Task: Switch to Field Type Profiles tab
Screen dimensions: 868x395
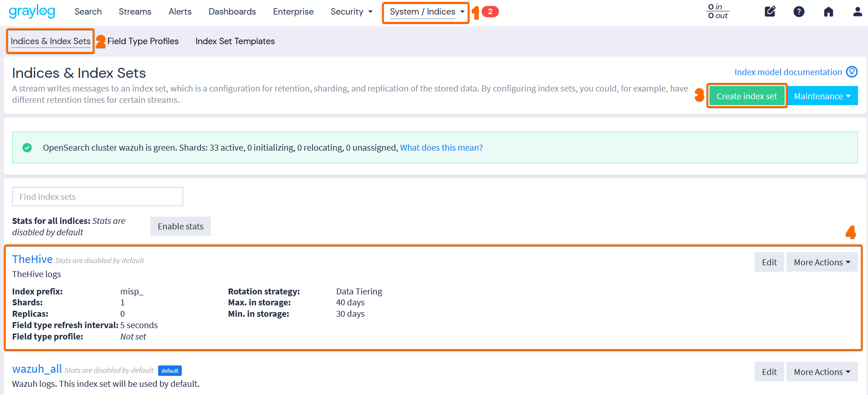Action: (x=143, y=41)
